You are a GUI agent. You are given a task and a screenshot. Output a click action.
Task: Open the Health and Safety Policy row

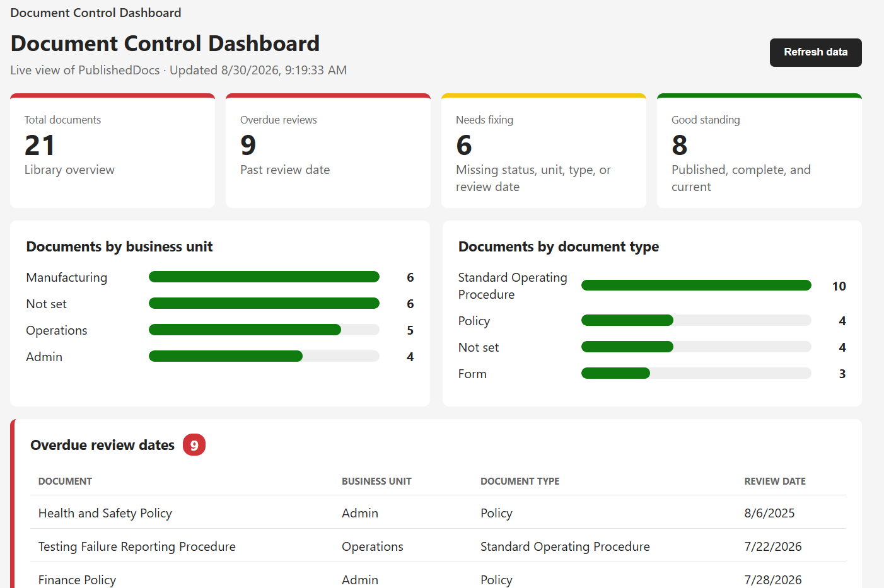click(x=438, y=512)
